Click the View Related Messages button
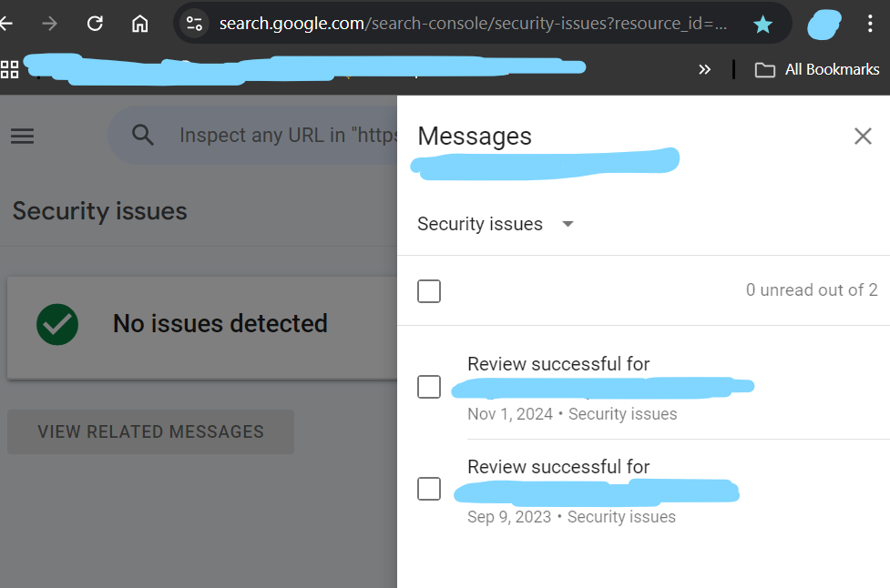Image resolution: width=890 pixels, height=588 pixels. click(150, 431)
